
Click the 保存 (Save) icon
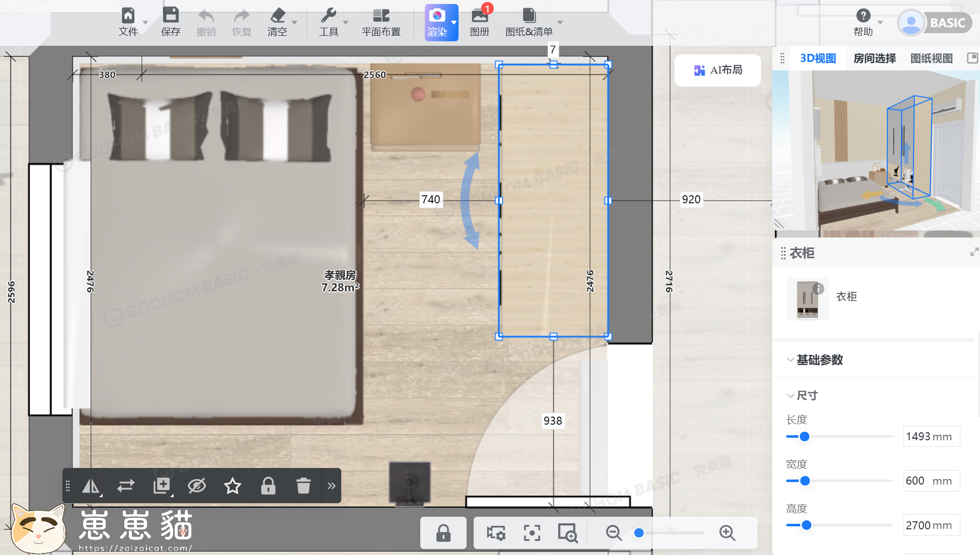171,16
